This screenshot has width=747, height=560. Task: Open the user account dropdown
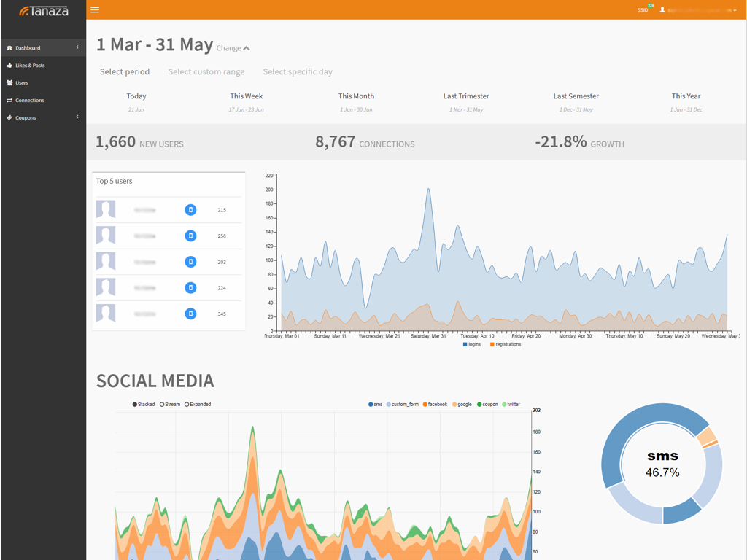point(697,10)
